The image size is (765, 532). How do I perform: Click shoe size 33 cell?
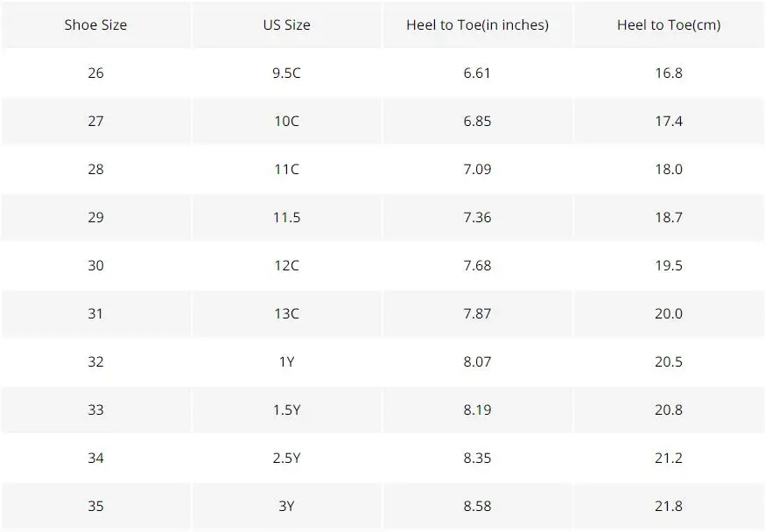95,409
